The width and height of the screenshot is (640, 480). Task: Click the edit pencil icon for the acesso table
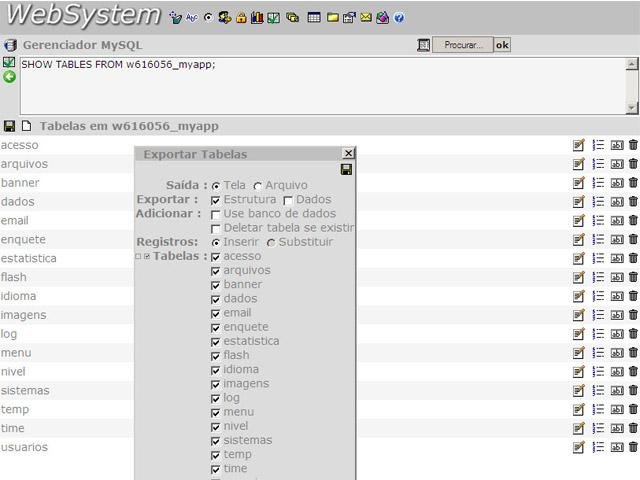(578, 145)
